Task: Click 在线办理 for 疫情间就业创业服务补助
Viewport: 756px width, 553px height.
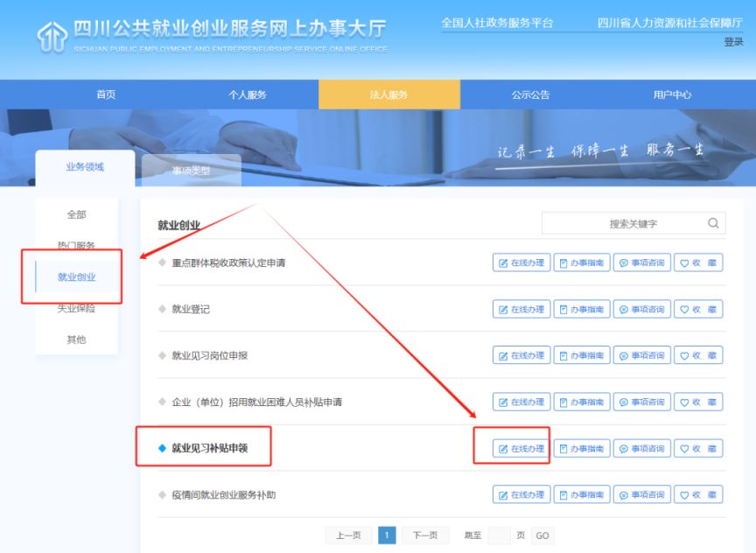Action: tap(521, 495)
